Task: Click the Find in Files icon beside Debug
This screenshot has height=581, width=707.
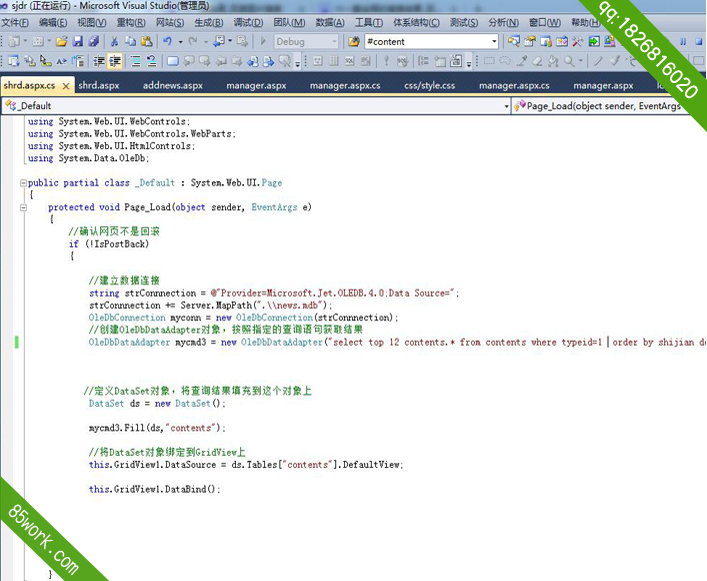Action: click(x=354, y=41)
